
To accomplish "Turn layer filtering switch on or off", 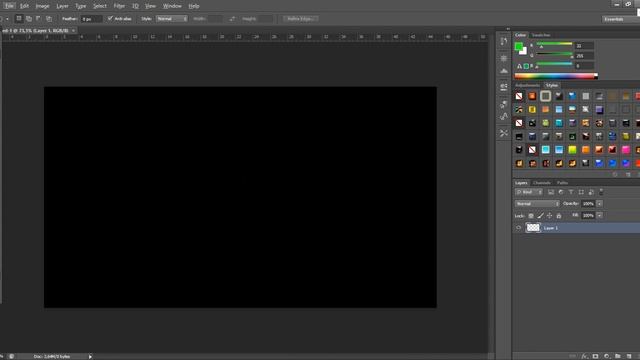I will point(601,191).
